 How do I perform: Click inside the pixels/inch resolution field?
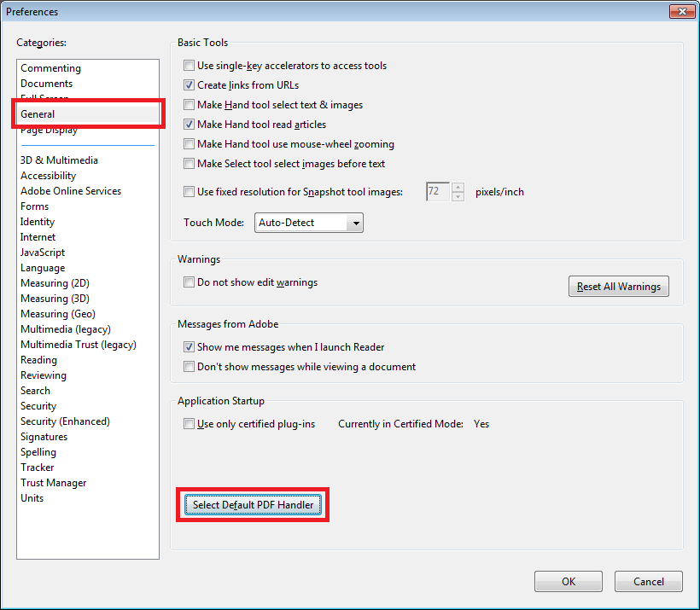click(436, 191)
